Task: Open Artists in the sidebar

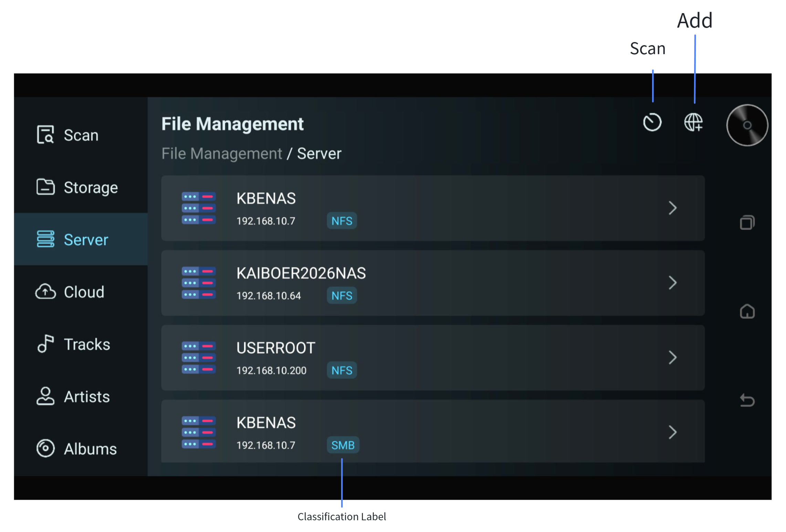Action: click(81, 396)
